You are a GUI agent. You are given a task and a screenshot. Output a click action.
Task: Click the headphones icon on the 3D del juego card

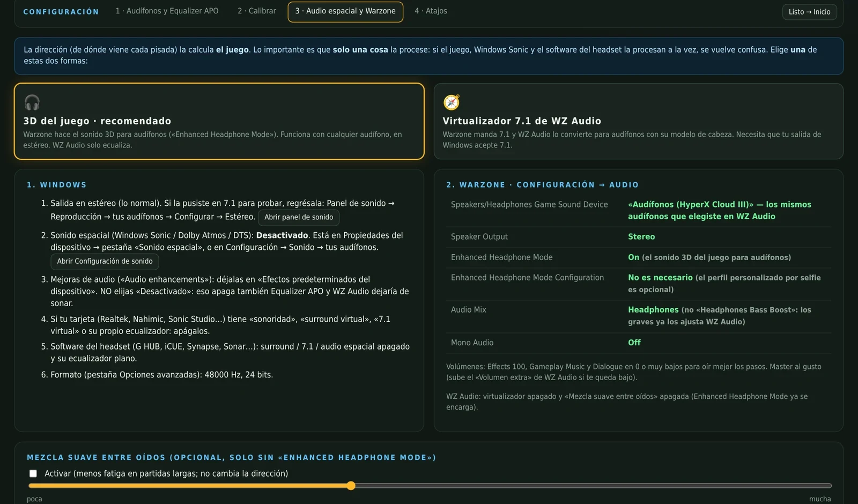tap(32, 102)
